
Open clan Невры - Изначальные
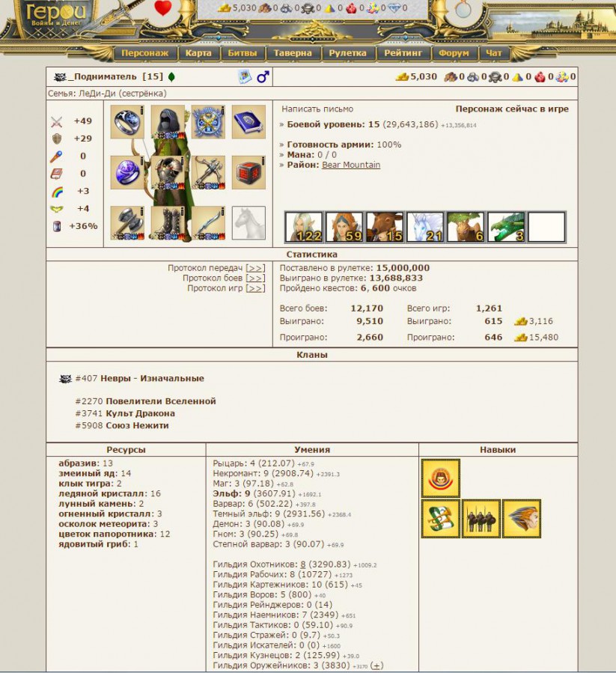(x=152, y=379)
